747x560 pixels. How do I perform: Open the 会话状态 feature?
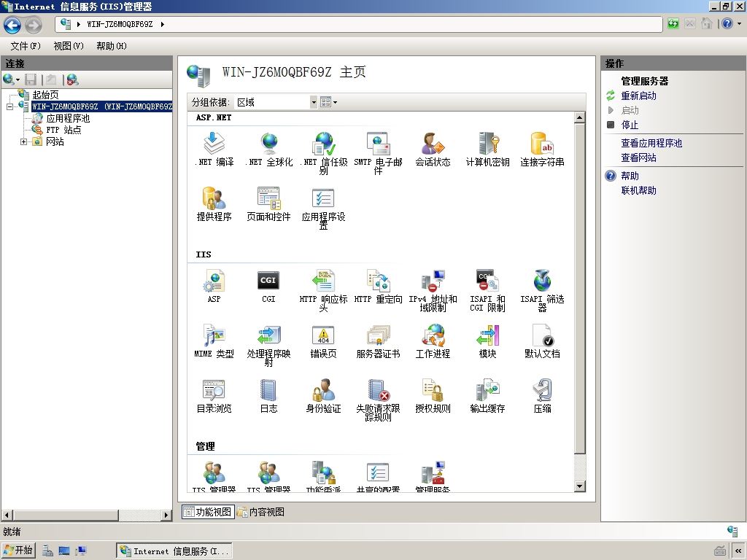click(x=433, y=149)
